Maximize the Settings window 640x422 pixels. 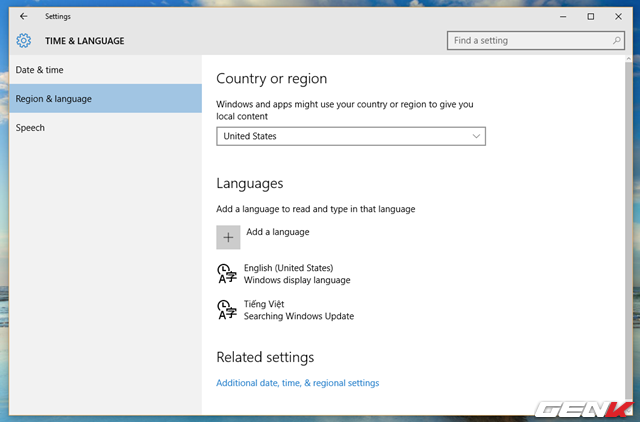click(591, 17)
